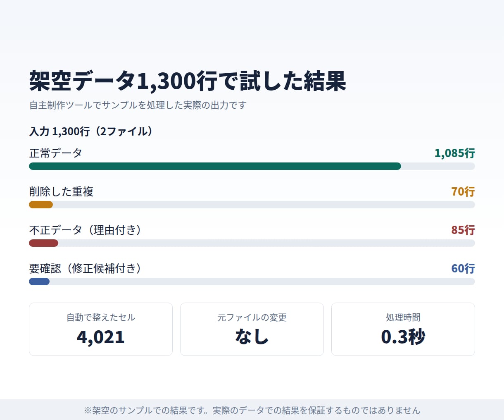
Task: Click the 処理時間 card title
Action: point(403,317)
